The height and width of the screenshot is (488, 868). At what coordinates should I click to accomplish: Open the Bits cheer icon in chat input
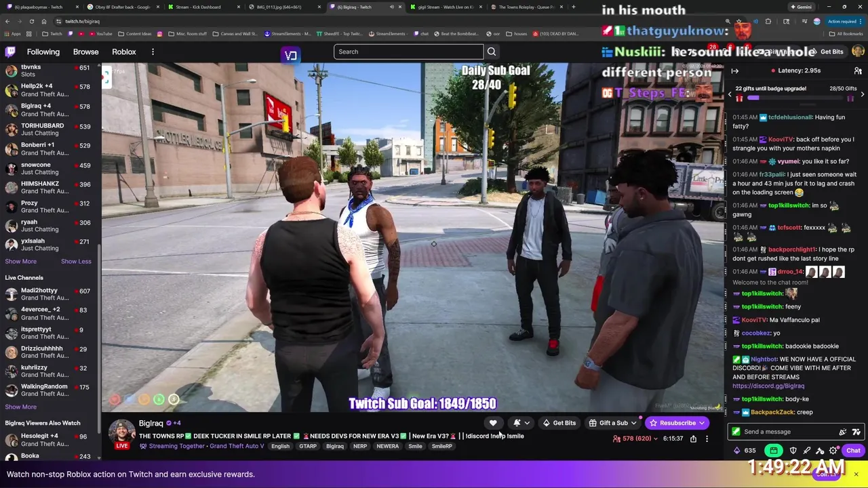point(843,432)
